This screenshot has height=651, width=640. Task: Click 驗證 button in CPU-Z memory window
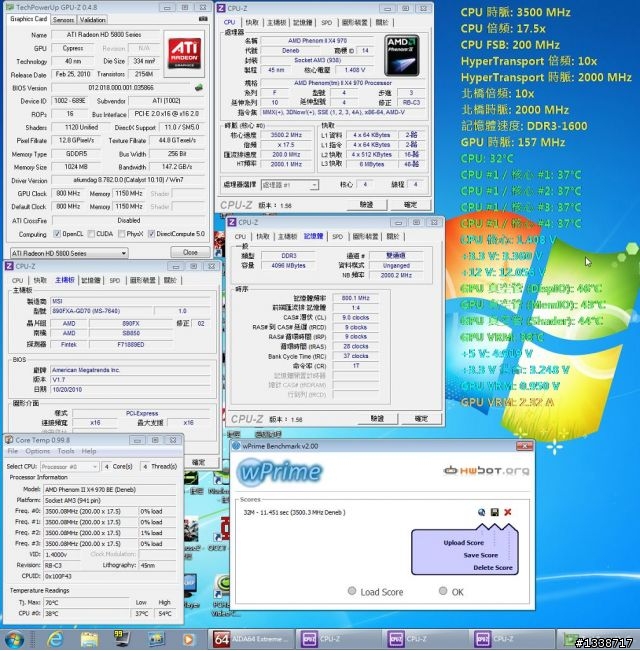coord(377,418)
